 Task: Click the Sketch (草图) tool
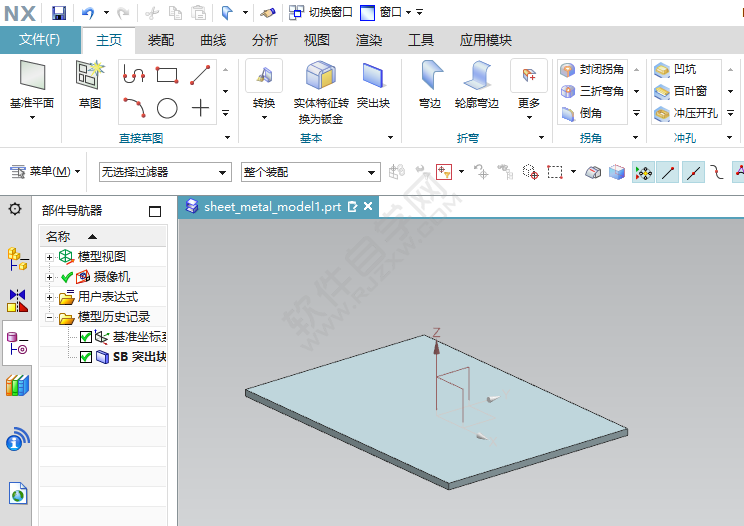(90, 84)
